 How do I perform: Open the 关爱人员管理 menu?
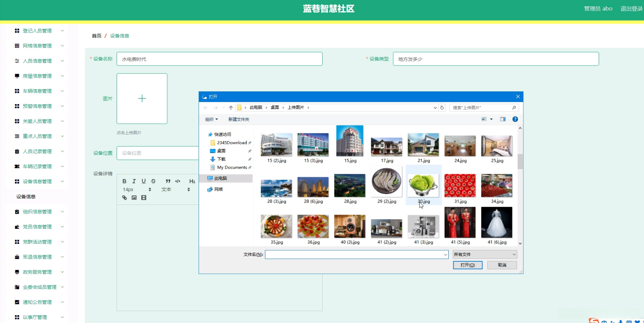[x=37, y=121]
